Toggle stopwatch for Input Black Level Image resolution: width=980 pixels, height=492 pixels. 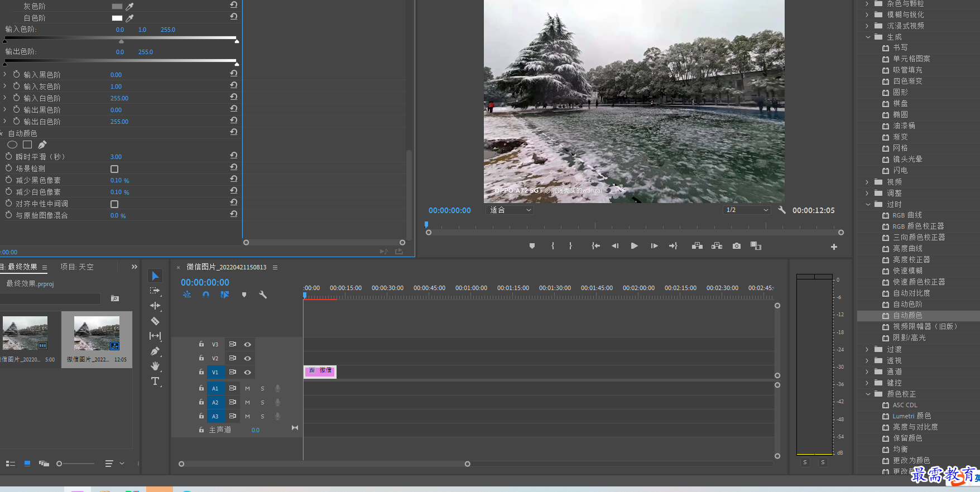(17, 74)
